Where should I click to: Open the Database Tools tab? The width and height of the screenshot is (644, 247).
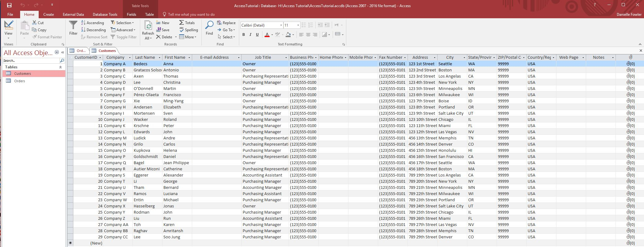click(x=105, y=15)
